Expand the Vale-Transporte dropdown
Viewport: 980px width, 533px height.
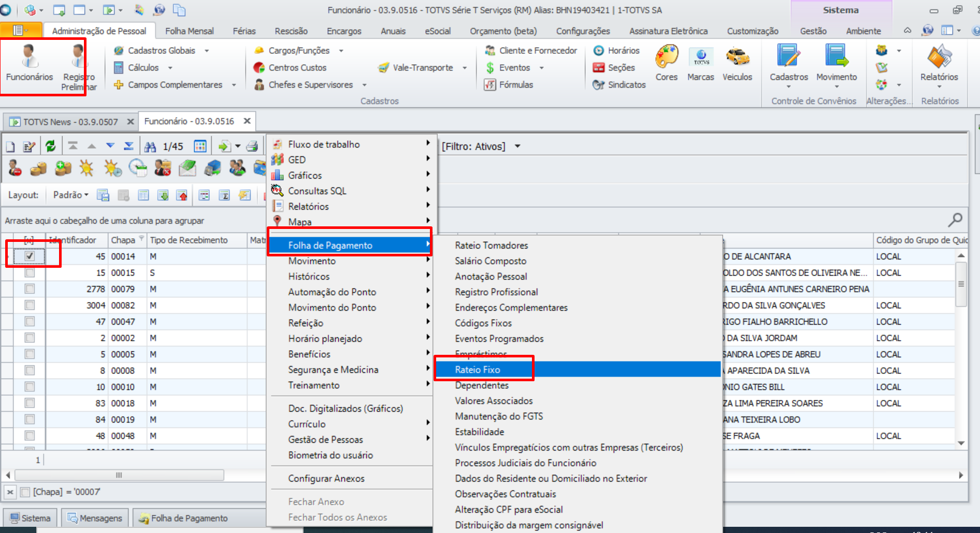pos(465,68)
